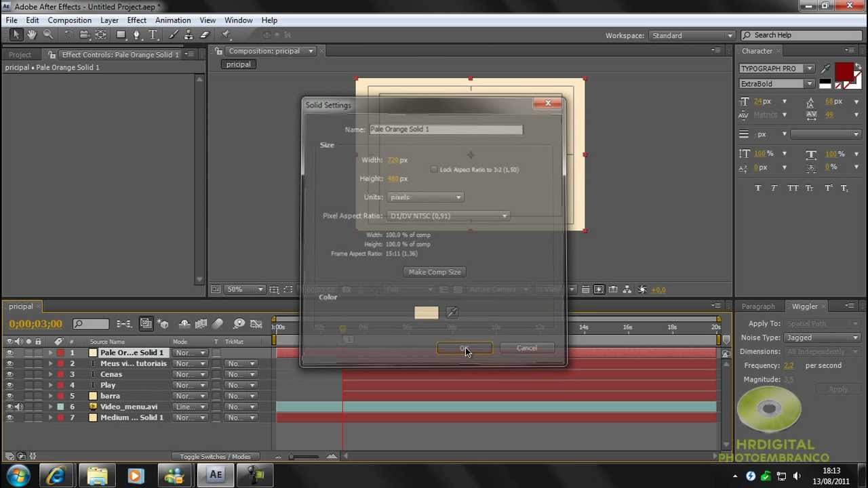Screen dimensions: 868x488
Task: Select the Unified Camera tool
Action: [84, 35]
